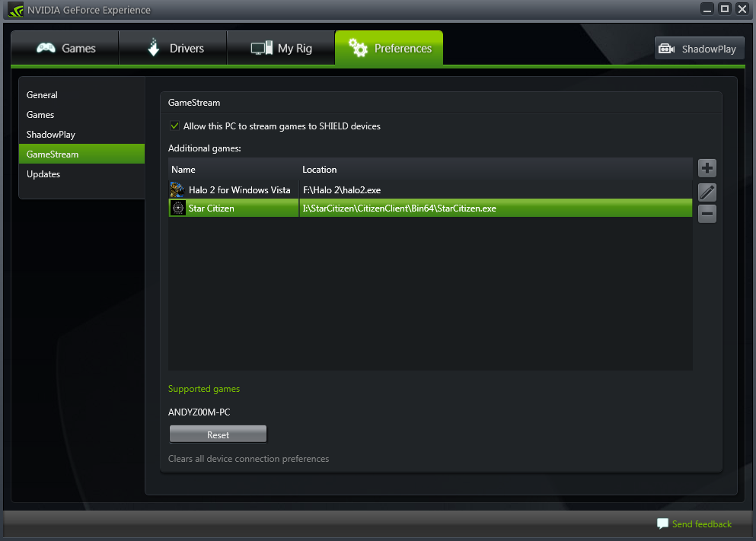
Task: Click the Name column header
Action: [x=183, y=169]
